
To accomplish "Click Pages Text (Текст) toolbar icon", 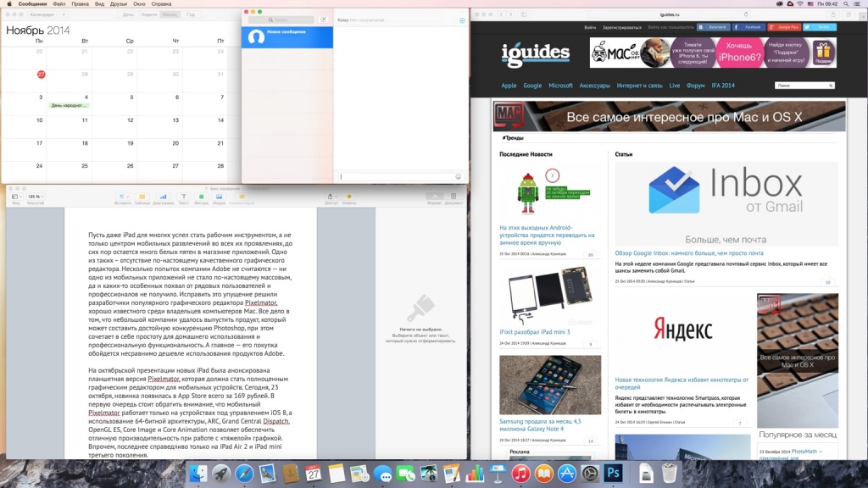I will tap(183, 198).
